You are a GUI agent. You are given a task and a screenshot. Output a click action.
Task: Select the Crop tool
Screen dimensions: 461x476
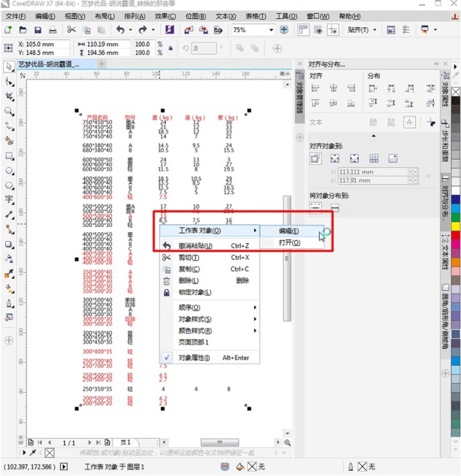coord(9,97)
